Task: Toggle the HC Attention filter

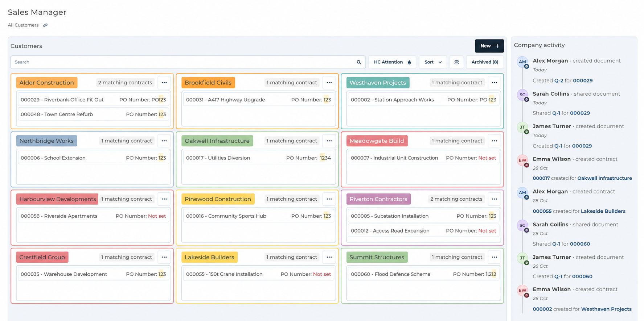Action: (x=392, y=62)
